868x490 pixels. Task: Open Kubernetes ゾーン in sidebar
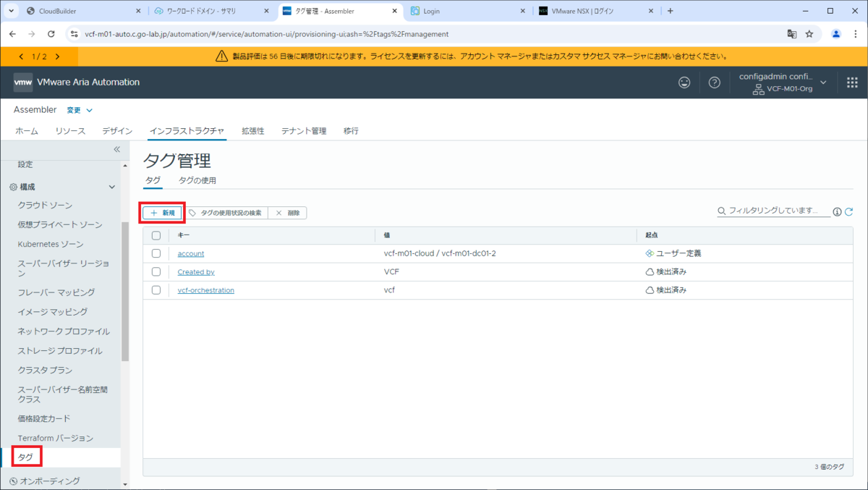point(51,244)
